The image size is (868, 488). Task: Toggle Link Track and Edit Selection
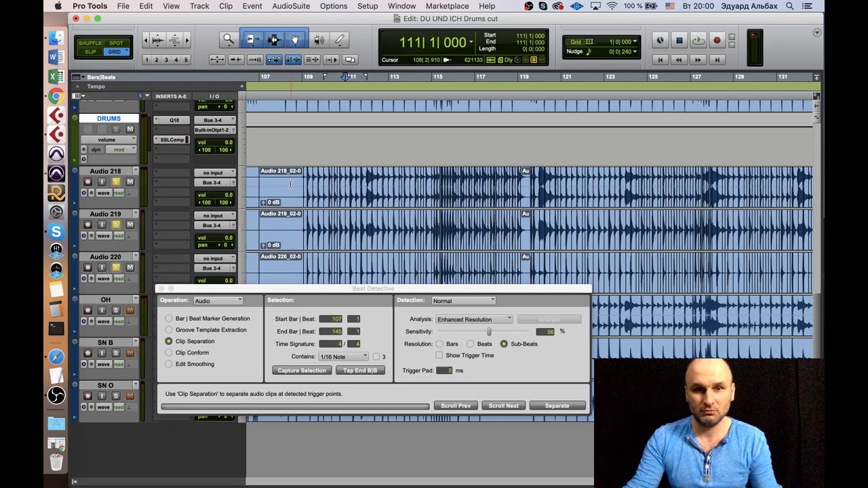click(312, 60)
